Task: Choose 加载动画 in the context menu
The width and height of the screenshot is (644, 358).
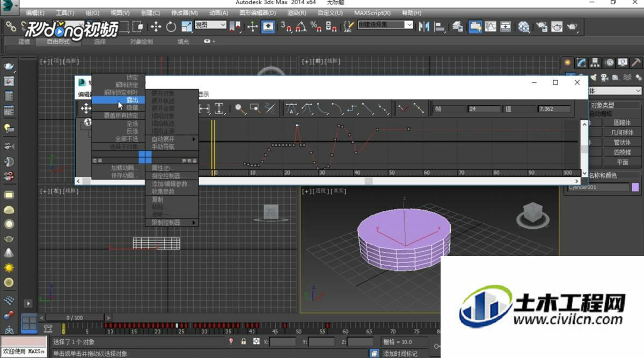Action: 119,168
